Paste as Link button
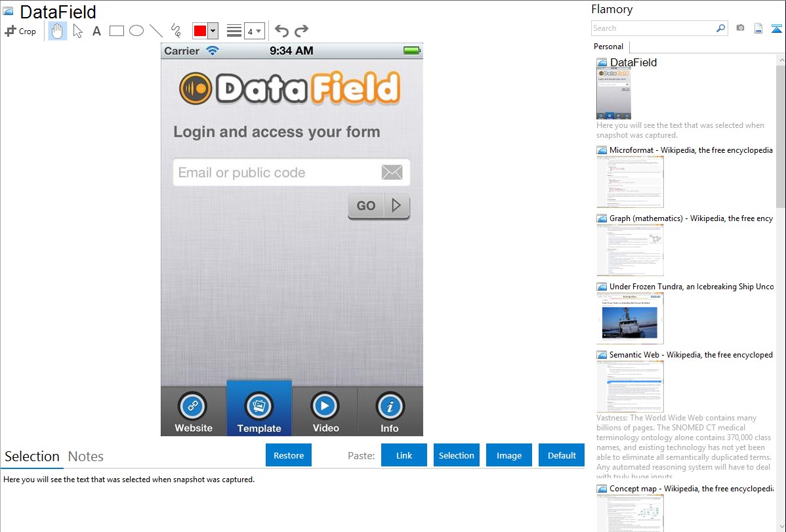 404,455
